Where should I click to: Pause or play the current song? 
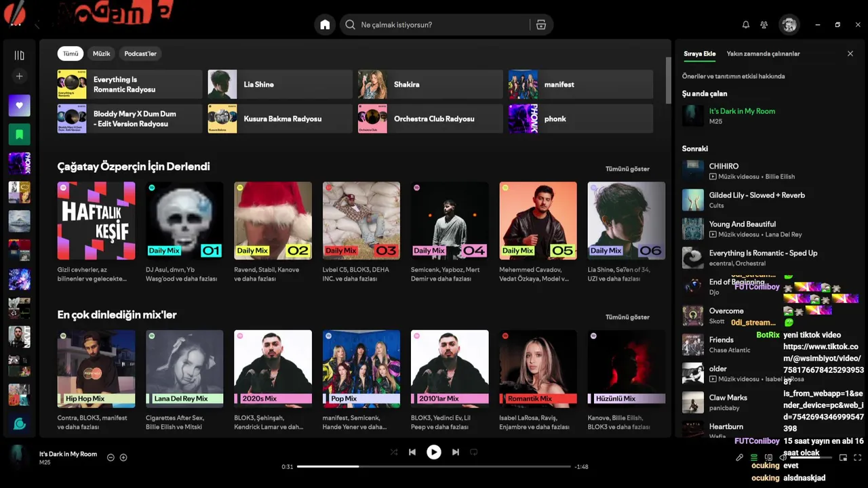pyautogui.click(x=434, y=452)
